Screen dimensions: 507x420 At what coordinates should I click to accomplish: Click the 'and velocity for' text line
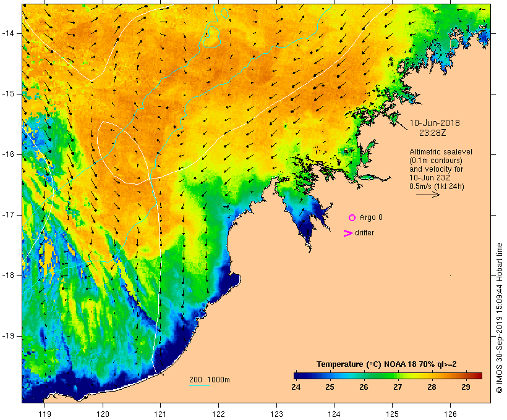click(x=436, y=169)
